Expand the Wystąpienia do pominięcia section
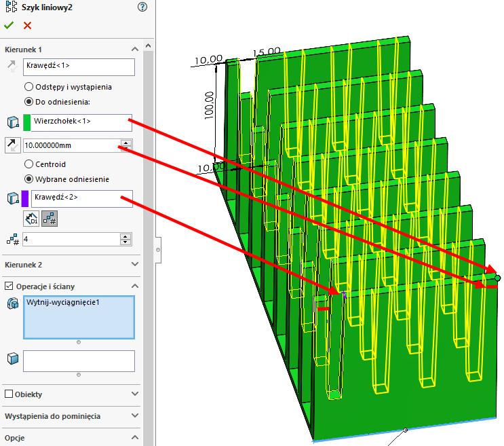Viewport: 504px width, 446px height. click(x=134, y=416)
